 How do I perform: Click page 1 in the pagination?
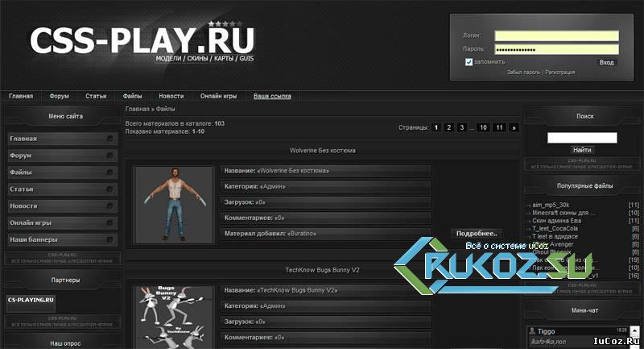[x=436, y=127]
